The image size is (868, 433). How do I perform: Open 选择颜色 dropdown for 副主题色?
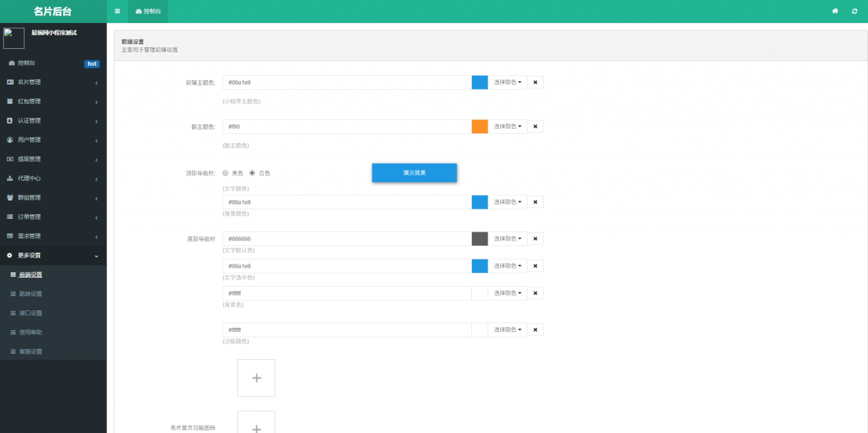coord(507,126)
